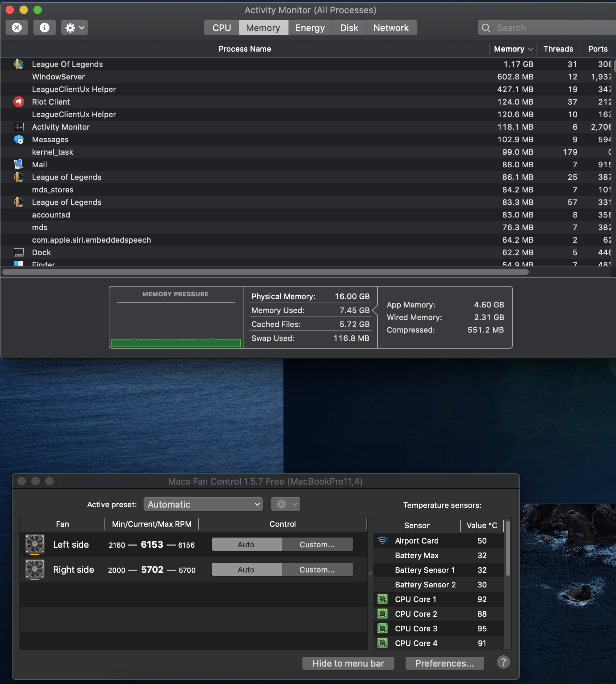Click the CPU Core 3 chip icon

[x=383, y=629]
